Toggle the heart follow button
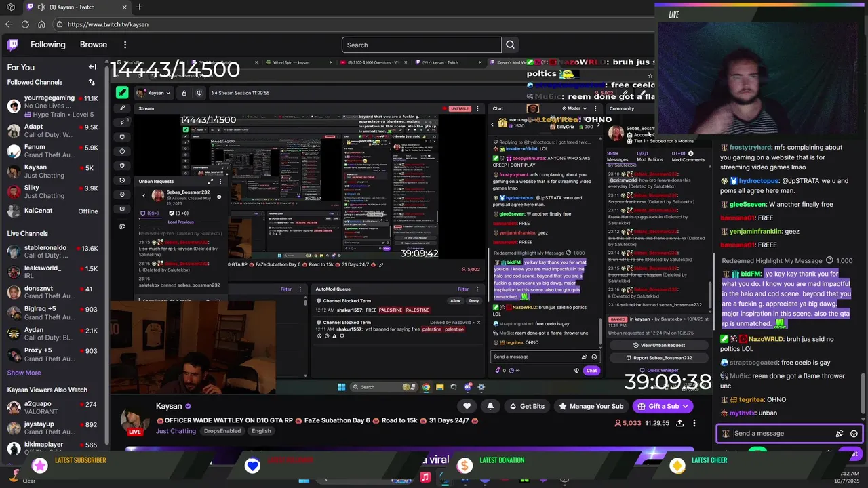The width and height of the screenshot is (868, 488). [x=467, y=406]
